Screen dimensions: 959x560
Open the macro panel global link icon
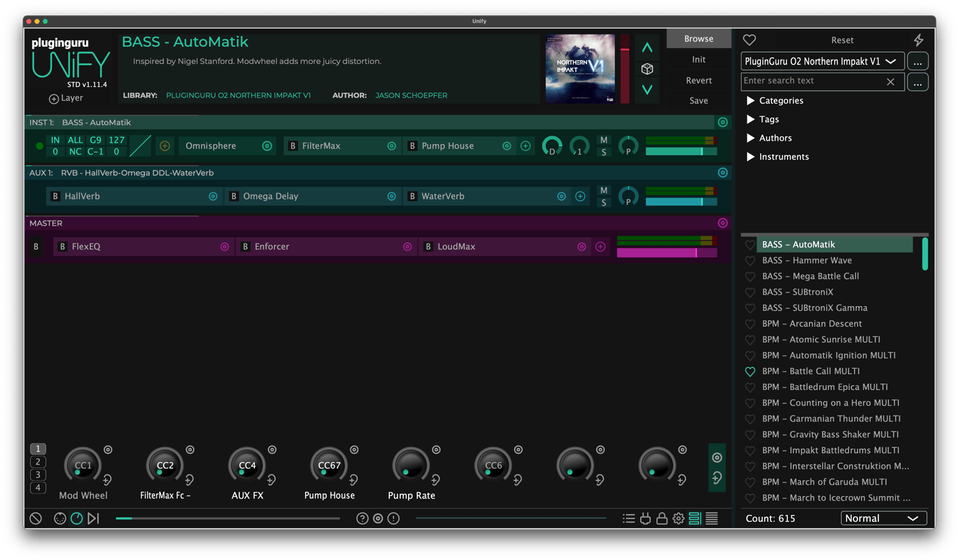(x=717, y=478)
